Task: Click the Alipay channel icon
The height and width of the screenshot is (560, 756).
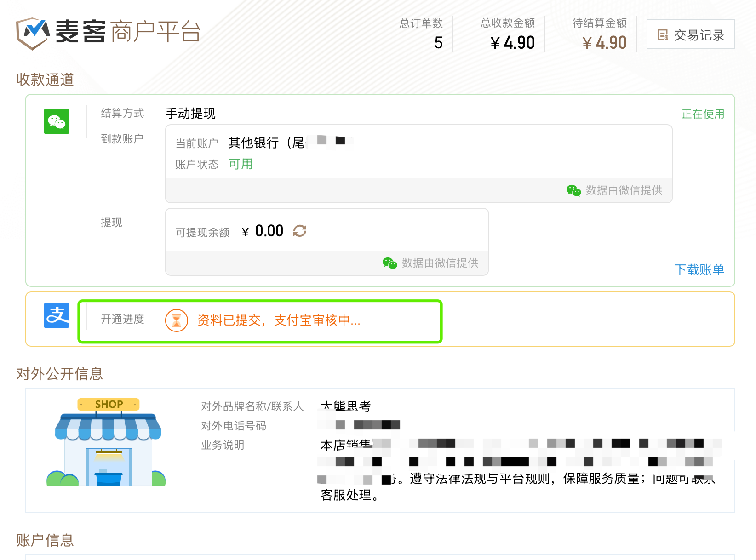Action: tap(57, 315)
